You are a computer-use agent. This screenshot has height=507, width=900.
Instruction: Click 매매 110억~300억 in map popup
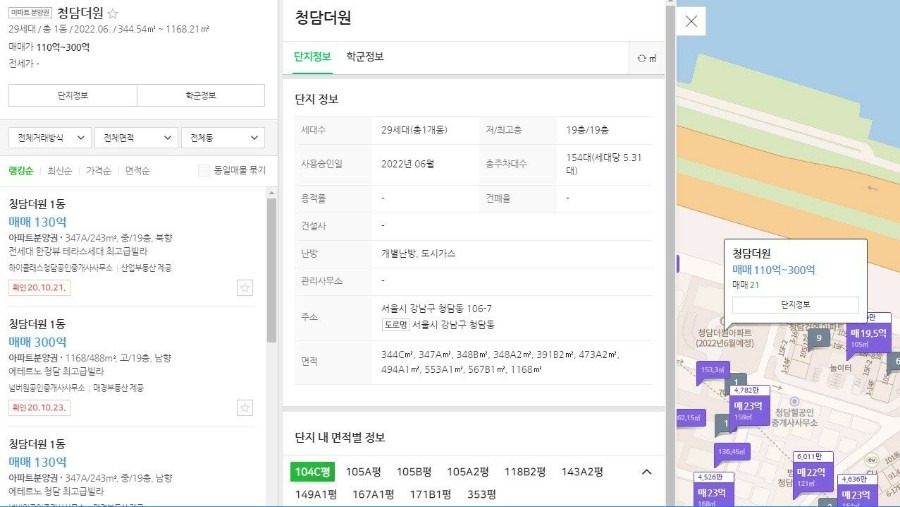coord(773,270)
